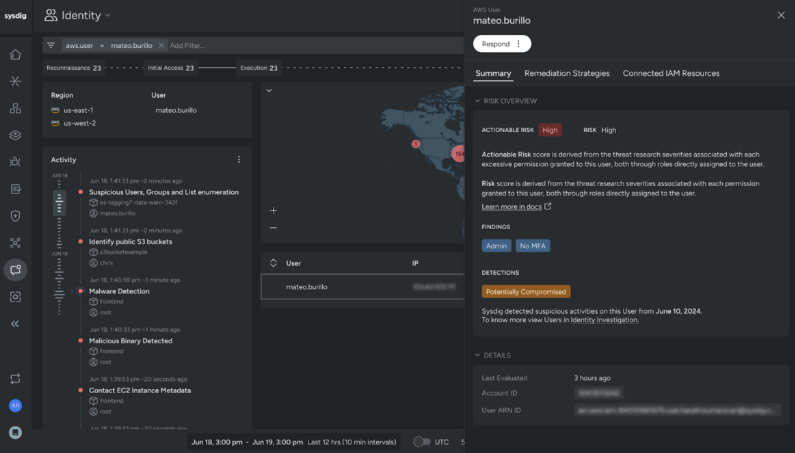
Task: Click the shield sidebar icon
Action: pos(15,216)
